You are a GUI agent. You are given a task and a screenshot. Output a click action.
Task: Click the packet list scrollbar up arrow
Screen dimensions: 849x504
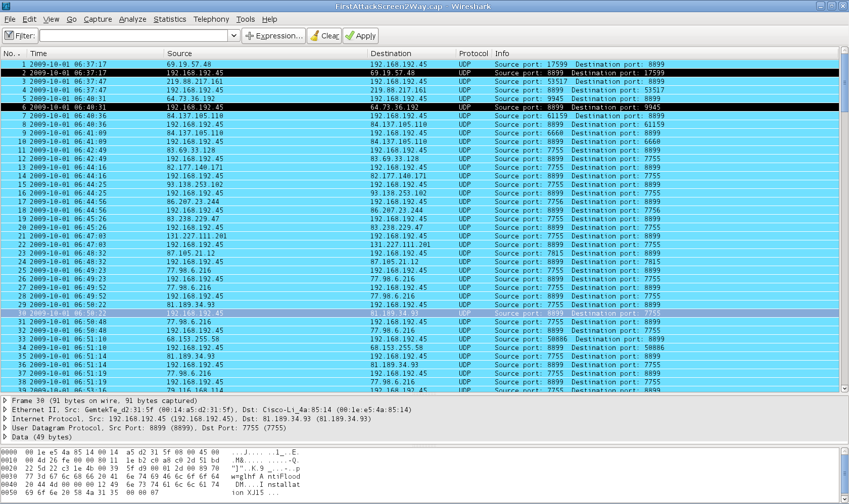pyautogui.click(x=844, y=51)
